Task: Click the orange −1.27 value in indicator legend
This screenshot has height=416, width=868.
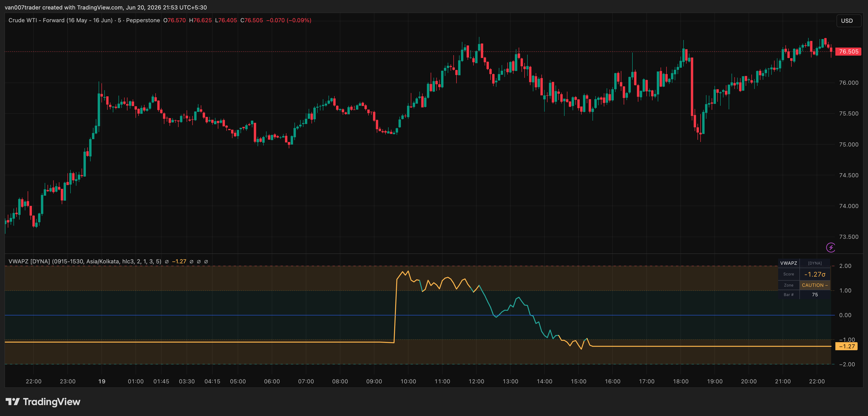Action: click(179, 262)
